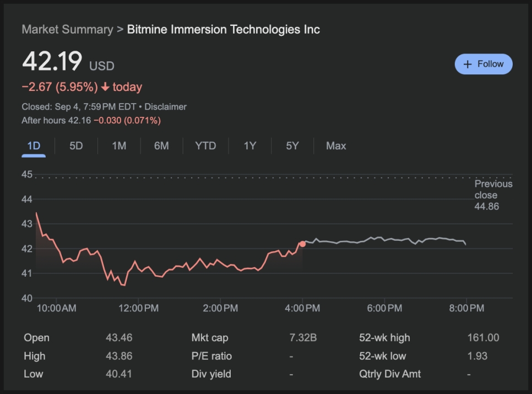Click the Closed: Sep 4, 7:59 PM EDT text
This screenshot has height=394, width=532.
[x=79, y=107]
